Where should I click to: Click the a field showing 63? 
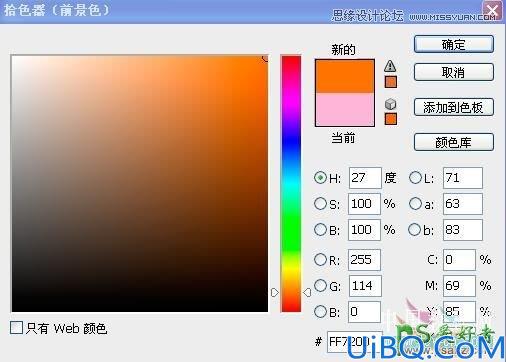coord(463,204)
